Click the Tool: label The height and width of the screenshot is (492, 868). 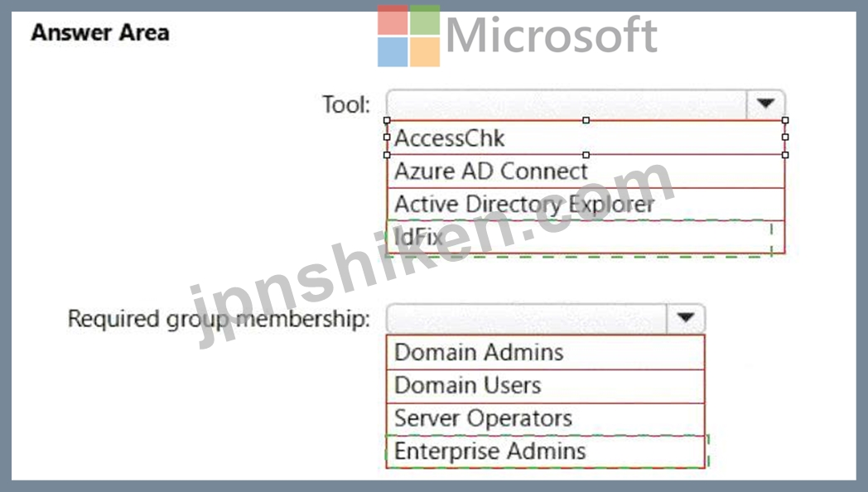346,104
